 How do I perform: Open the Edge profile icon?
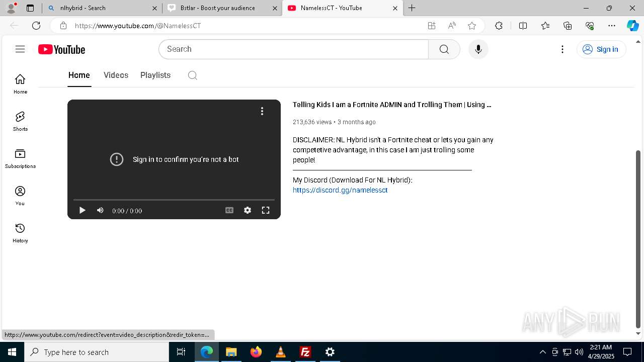[11, 8]
